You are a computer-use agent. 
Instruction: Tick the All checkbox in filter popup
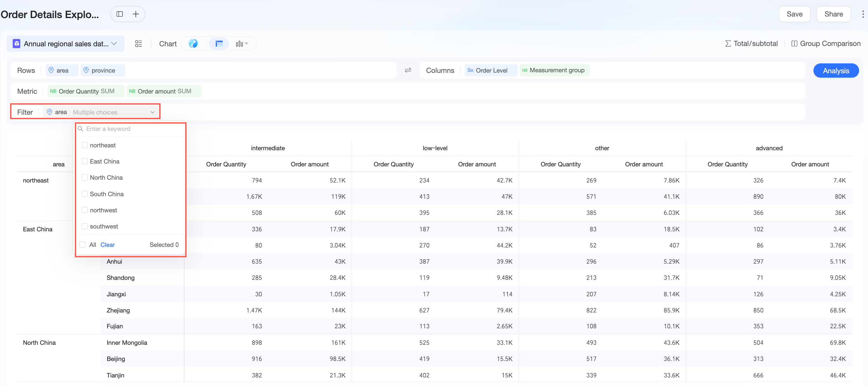[x=82, y=245]
